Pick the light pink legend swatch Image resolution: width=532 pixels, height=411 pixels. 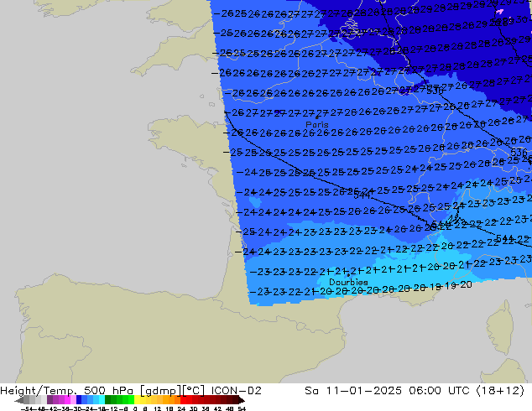point(73,399)
